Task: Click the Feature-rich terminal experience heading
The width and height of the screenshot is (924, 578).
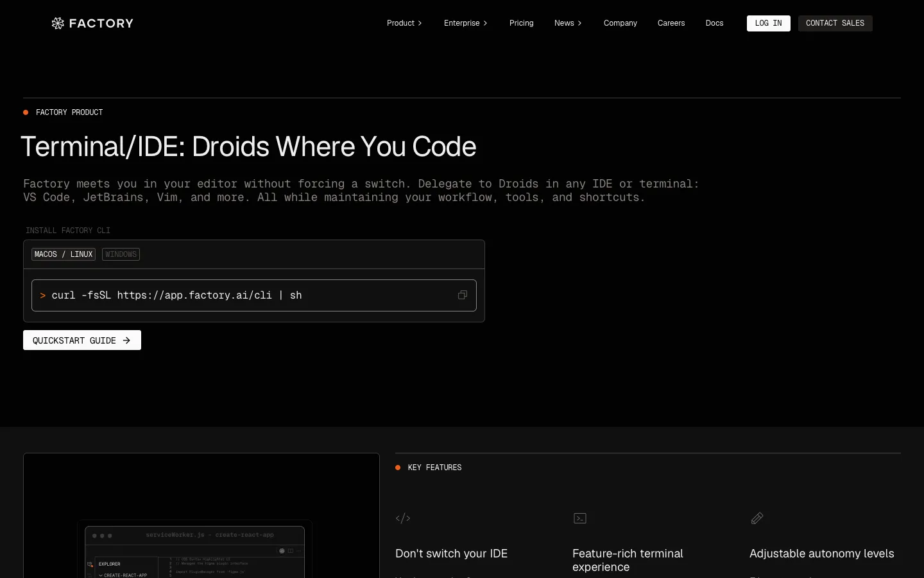Action: 628,560
